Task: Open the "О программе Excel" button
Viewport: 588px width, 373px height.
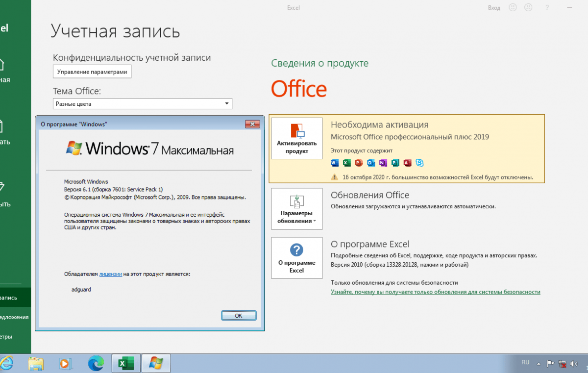Action: coord(297,258)
